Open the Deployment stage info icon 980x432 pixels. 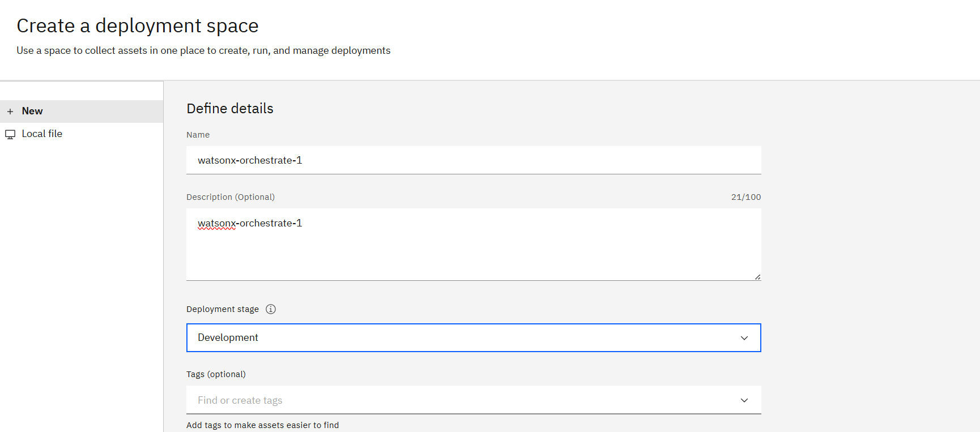(271, 309)
